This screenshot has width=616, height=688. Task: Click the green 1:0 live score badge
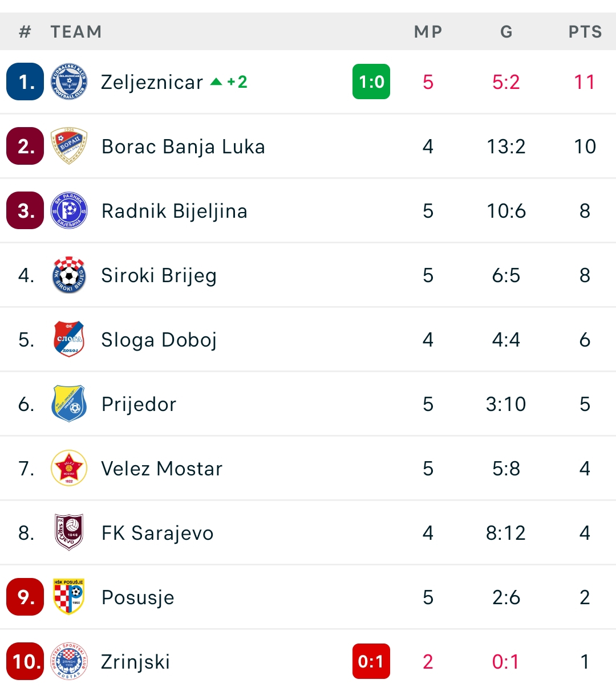tap(371, 82)
